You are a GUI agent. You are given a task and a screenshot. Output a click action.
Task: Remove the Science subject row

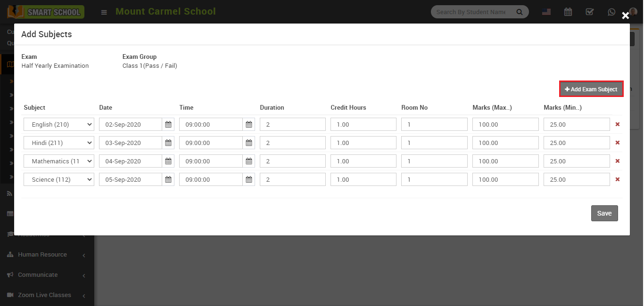click(618, 179)
